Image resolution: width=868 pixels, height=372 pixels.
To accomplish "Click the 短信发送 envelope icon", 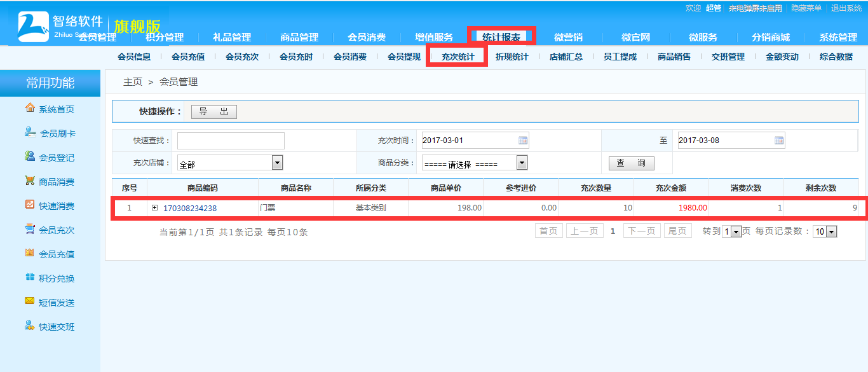I will point(30,302).
